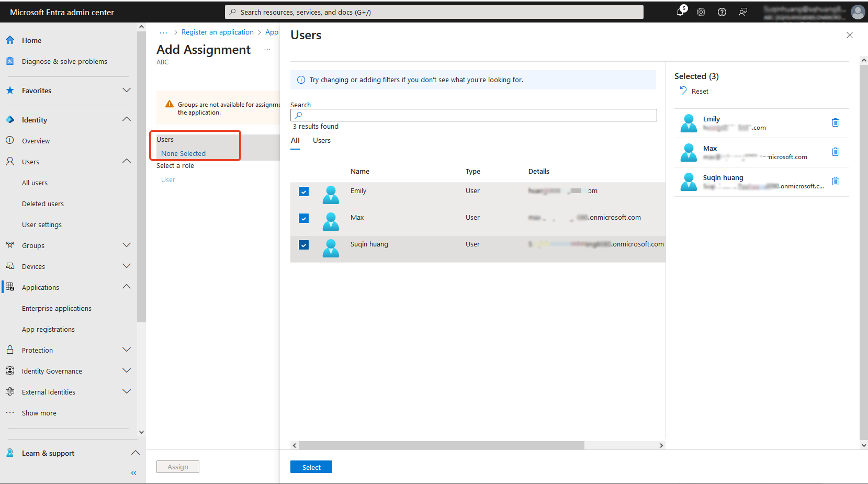The height and width of the screenshot is (484, 868).
Task: Remove Max with trash icon
Action: pos(835,152)
